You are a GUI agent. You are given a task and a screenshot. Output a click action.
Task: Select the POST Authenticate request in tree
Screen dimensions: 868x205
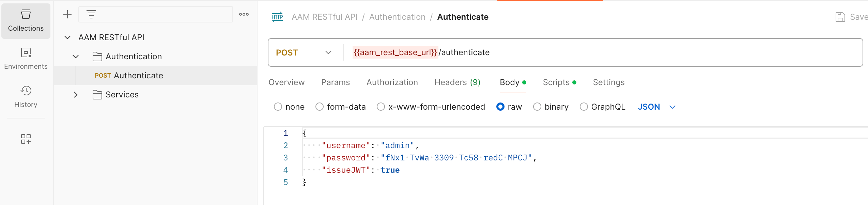(x=155, y=76)
